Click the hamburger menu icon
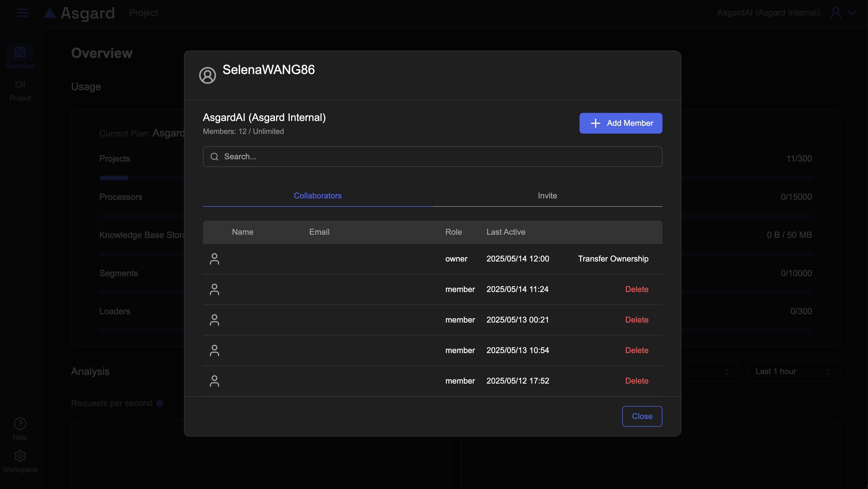The height and width of the screenshot is (489, 868). [22, 13]
